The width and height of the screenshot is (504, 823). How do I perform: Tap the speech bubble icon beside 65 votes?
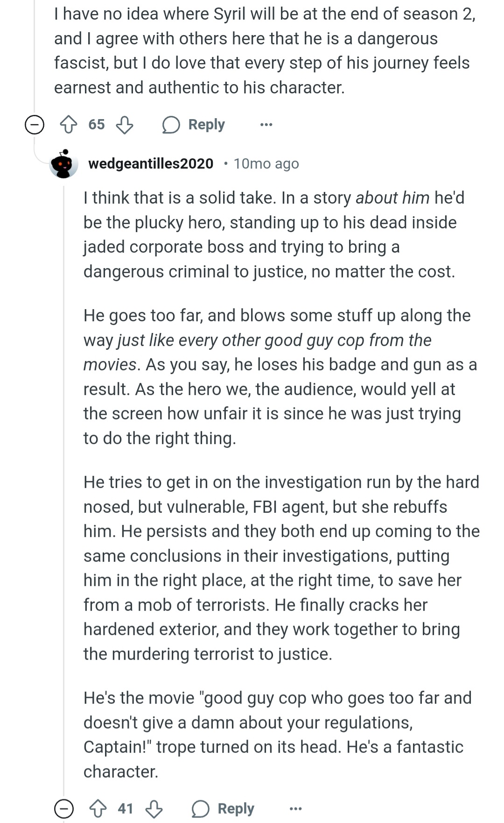[x=171, y=125]
